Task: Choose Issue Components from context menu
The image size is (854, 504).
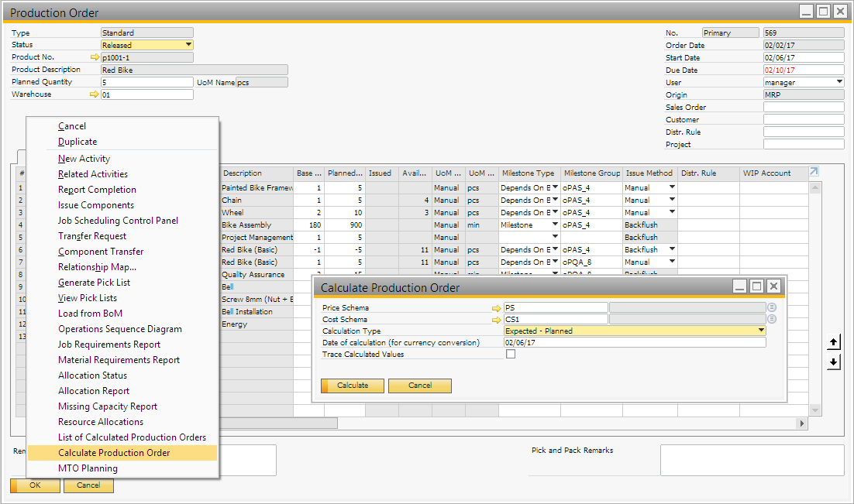Action: [96, 205]
